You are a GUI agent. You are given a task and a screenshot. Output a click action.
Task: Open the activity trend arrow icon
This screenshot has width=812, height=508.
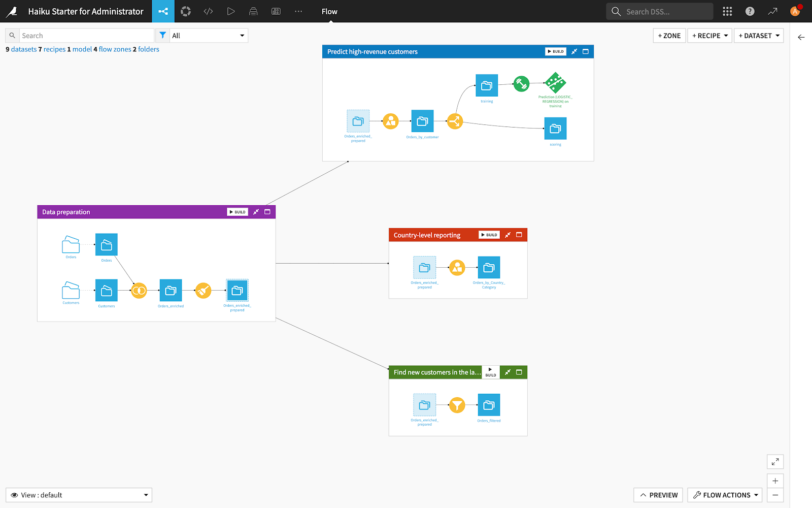pos(772,11)
